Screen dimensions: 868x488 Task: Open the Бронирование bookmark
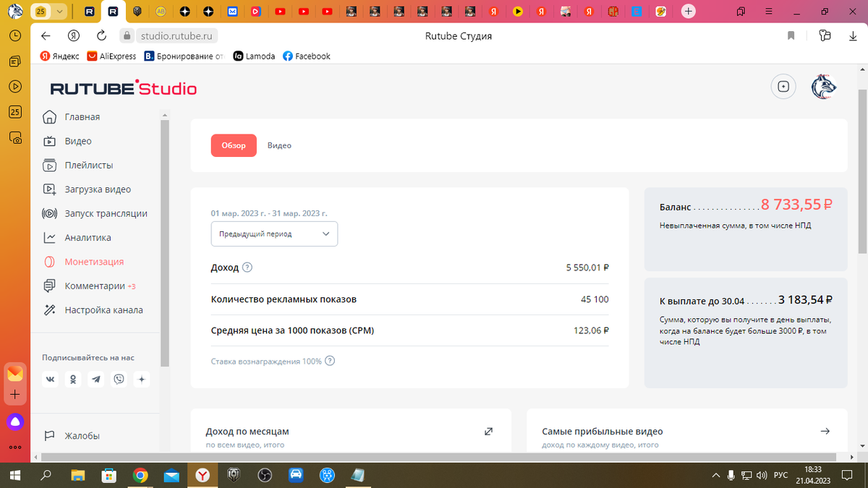[184, 56]
